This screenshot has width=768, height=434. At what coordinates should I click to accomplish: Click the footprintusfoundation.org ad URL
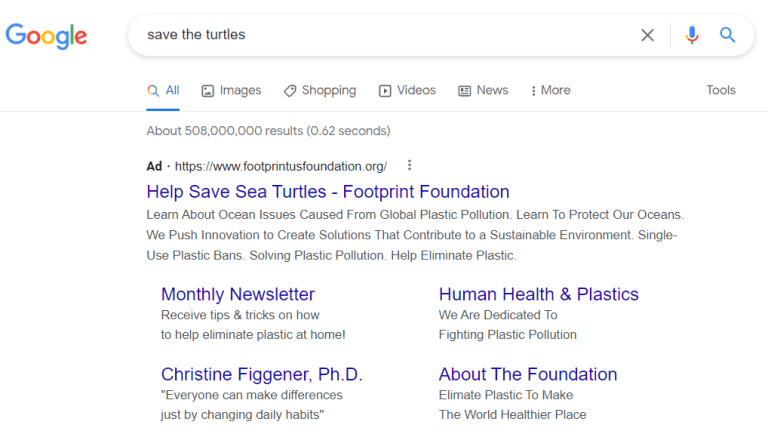281,167
